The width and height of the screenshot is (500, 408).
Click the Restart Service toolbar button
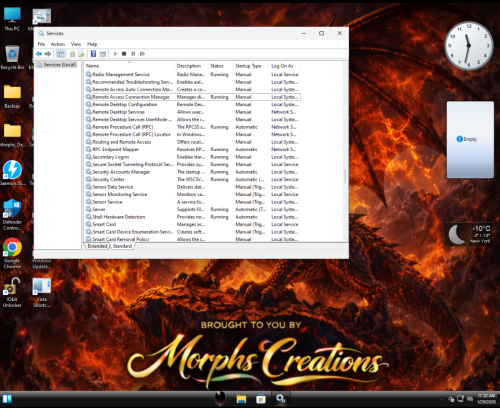pyautogui.click(x=142, y=54)
